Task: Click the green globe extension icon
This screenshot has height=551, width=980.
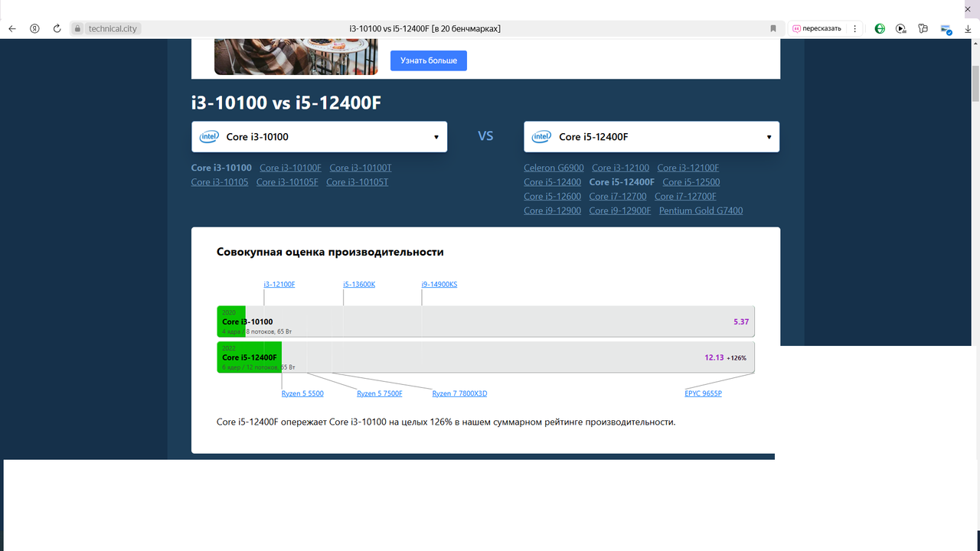Action: tap(880, 28)
